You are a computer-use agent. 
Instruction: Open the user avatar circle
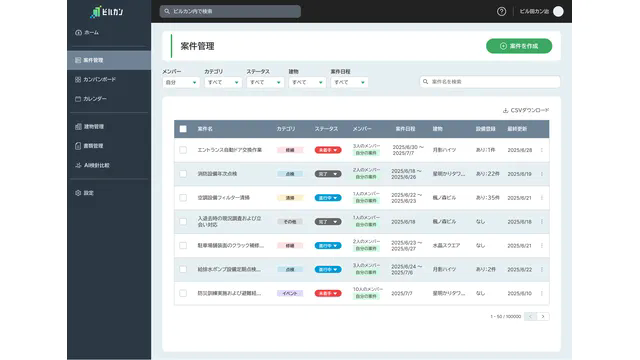point(558,11)
